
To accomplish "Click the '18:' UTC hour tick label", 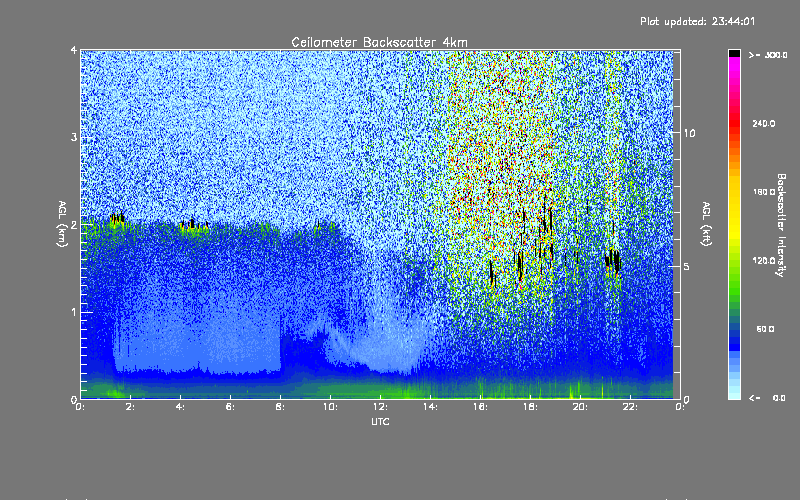I will click(530, 407).
